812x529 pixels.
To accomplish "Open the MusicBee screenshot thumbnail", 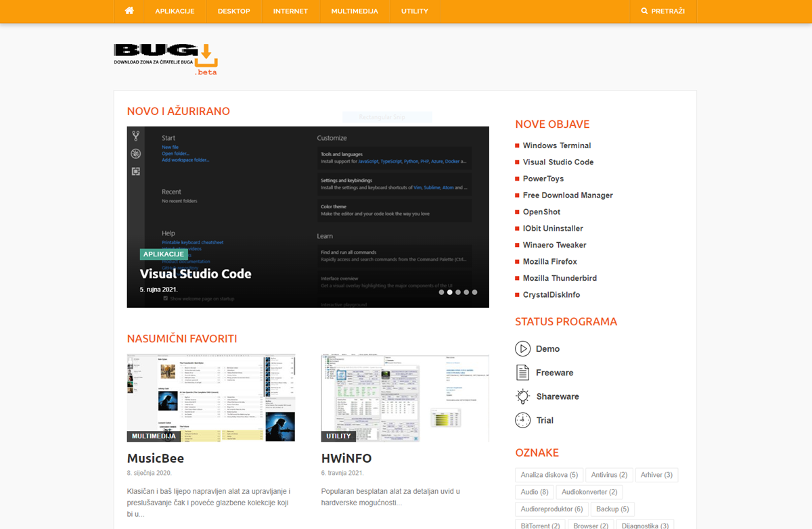I will click(x=211, y=398).
